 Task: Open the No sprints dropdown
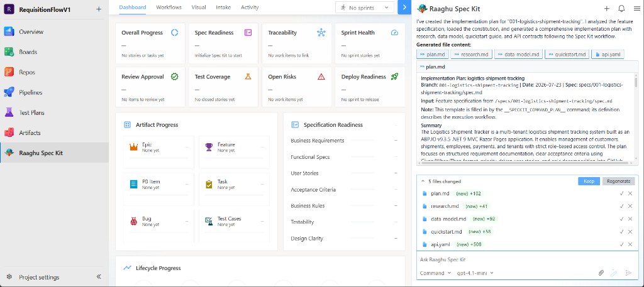pyautogui.click(x=364, y=8)
